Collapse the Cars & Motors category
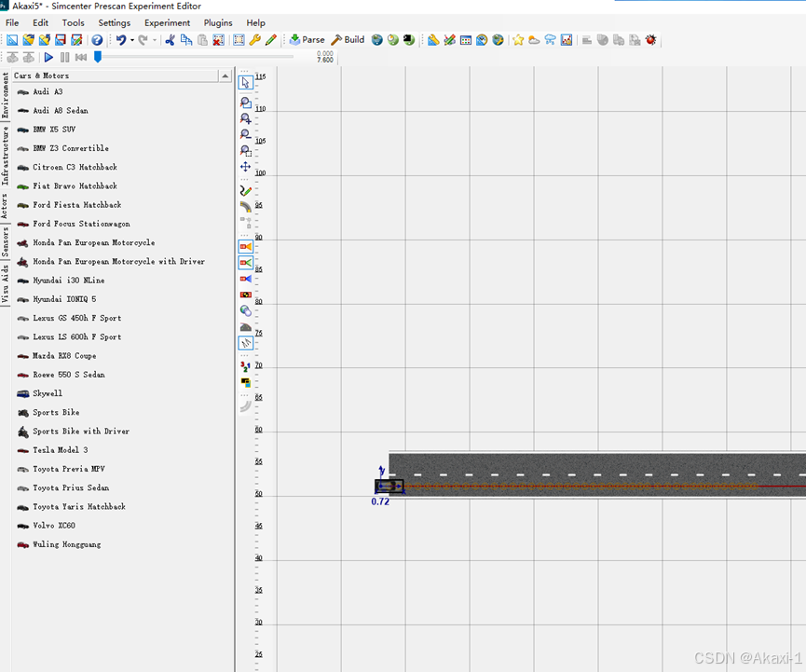Viewport: 806px width, 672px height. pos(225,75)
